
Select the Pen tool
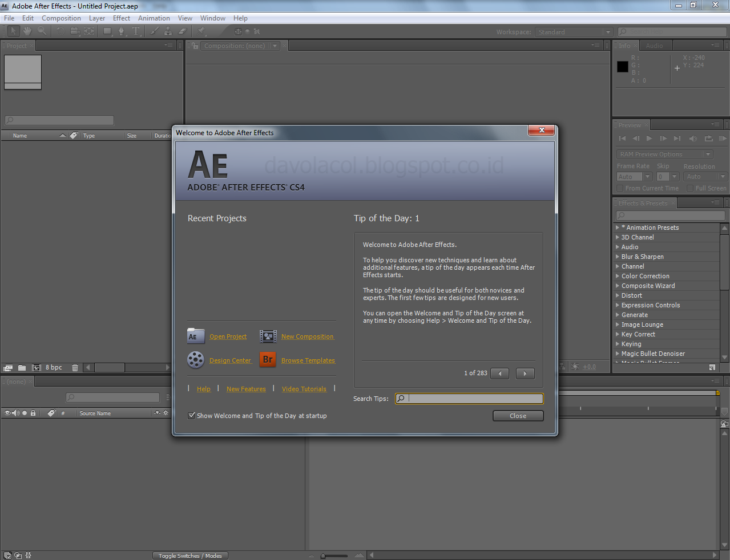[121, 31]
